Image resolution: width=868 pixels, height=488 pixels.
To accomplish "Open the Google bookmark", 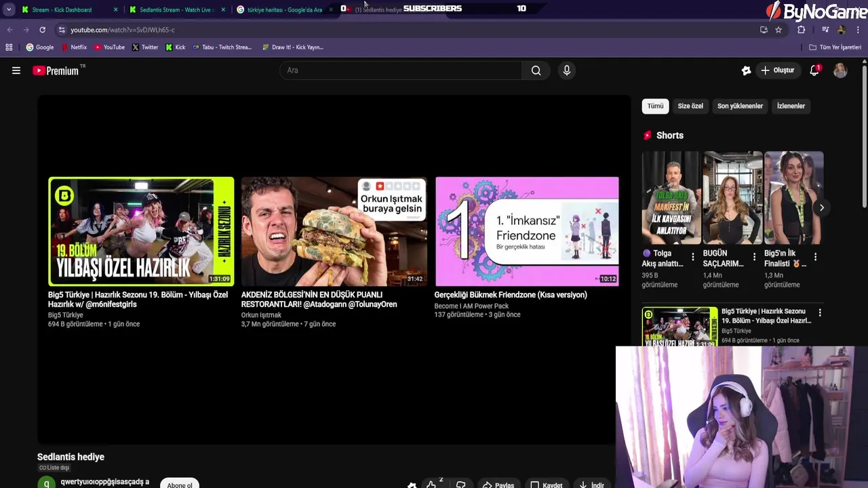I will [40, 47].
